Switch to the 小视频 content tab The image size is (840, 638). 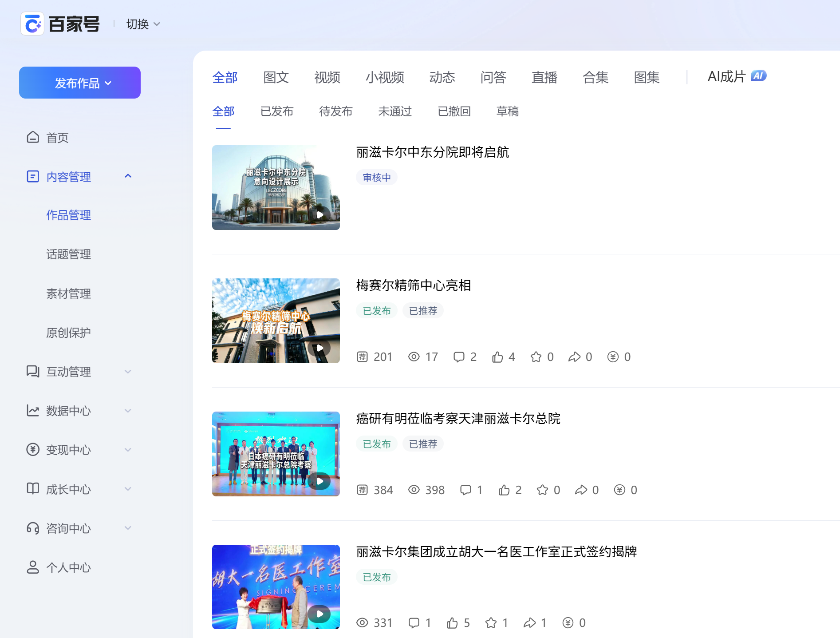(x=385, y=77)
